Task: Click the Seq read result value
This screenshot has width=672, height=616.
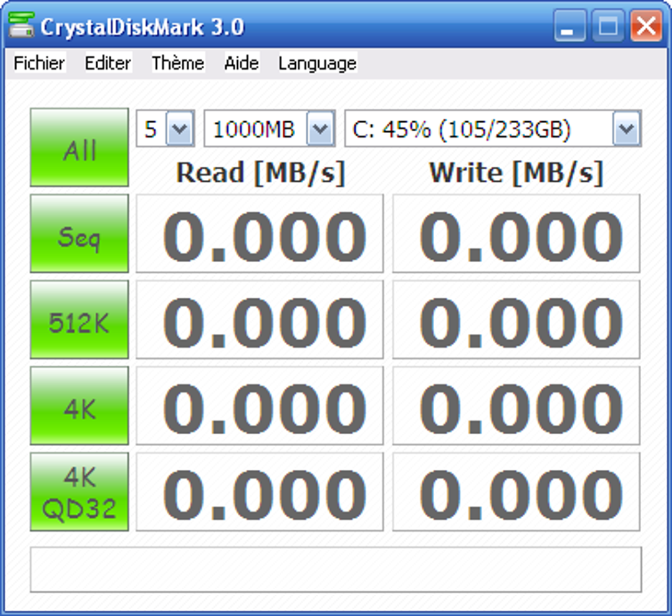Action: pyautogui.click(x=260, y=233)
